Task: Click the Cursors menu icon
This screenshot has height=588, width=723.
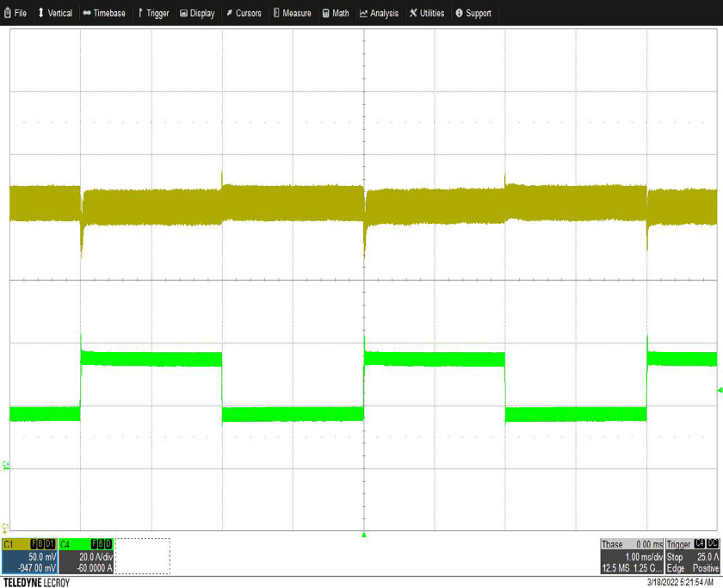Action: point(229,13)
